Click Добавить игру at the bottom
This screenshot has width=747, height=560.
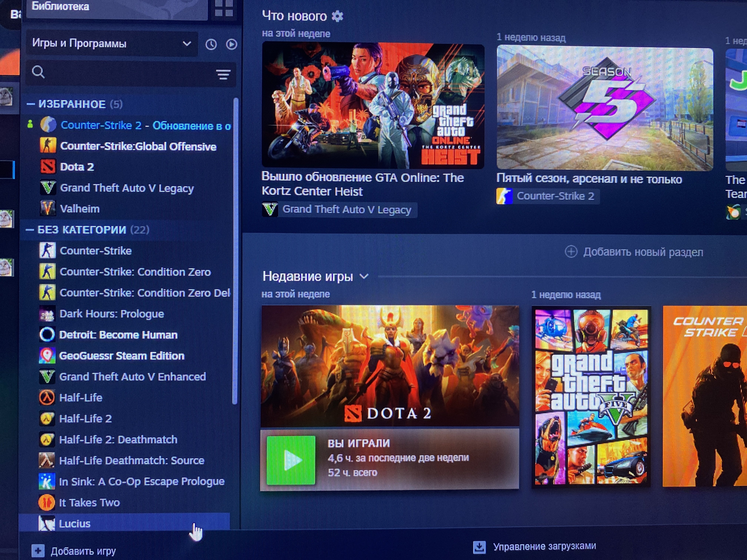point(74,551)
